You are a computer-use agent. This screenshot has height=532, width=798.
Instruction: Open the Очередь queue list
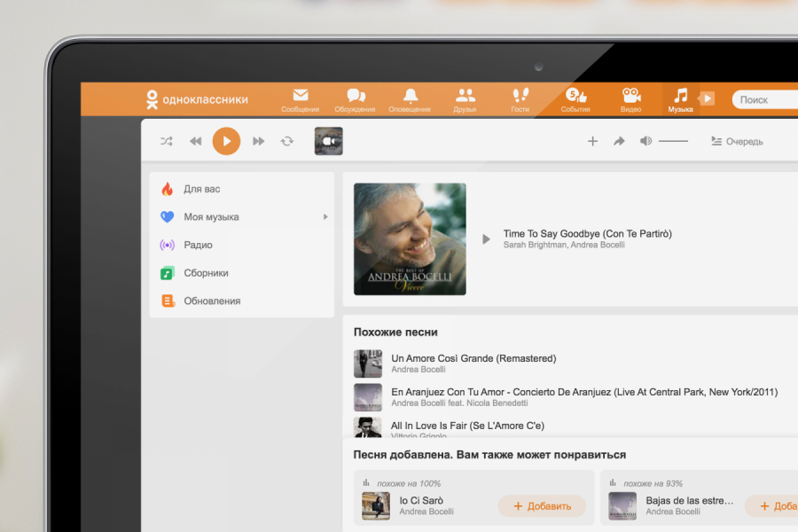[737, 142]
